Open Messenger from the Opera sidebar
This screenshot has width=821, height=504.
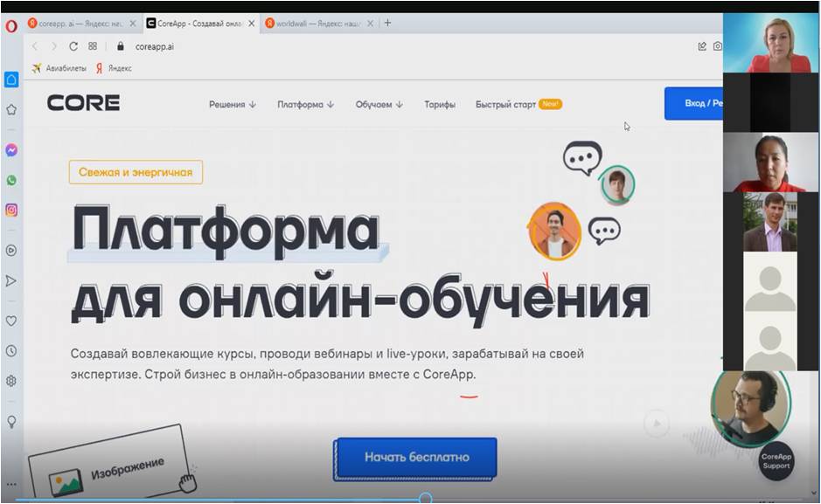[11, 150]
